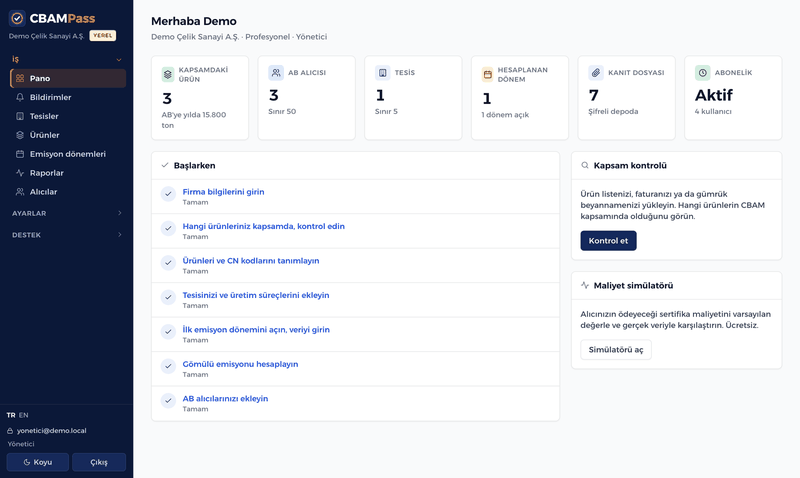Screen dimensions: 800x478
Task: Open Hangi ürünleriniz kapsamda, kontrol edin link
Action: (264, 226)
